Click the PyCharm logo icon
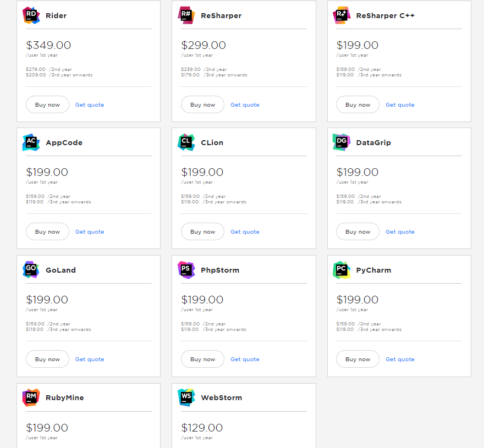The height and width of the screenshot is (448, 484). [x=342, y=270]
